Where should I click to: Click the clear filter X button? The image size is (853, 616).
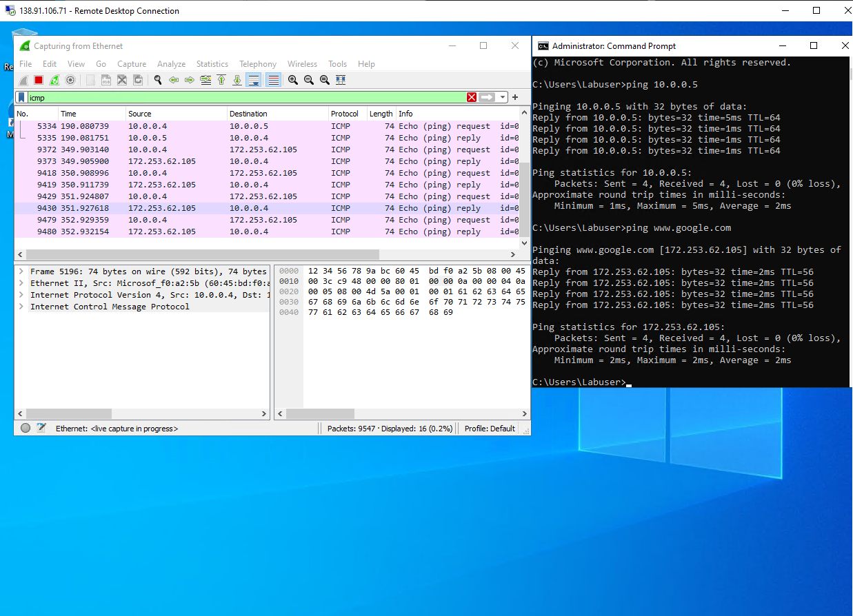[x=472, y=97]
